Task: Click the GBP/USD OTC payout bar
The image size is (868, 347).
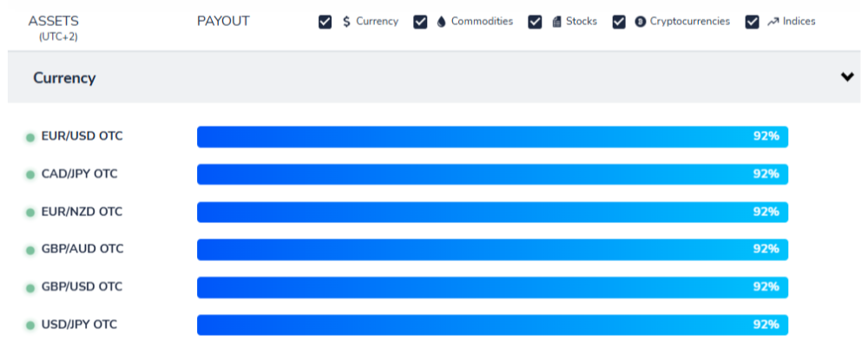Action: tap(493, 287)
